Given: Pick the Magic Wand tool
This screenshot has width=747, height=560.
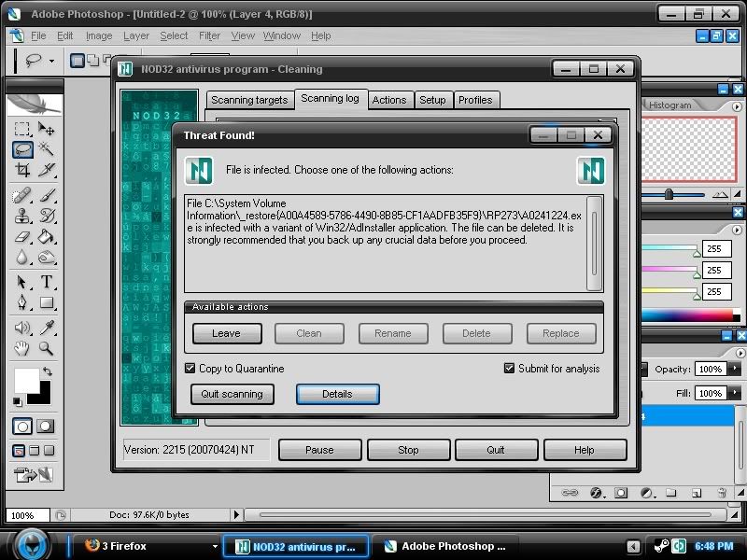Looking at the screenshot, I should [46, 149].
